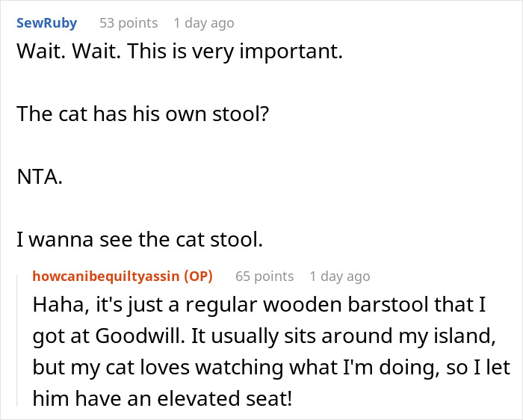523x420 pixels.
Task: Click the 65 points score
Action: [x=264, y=277]
